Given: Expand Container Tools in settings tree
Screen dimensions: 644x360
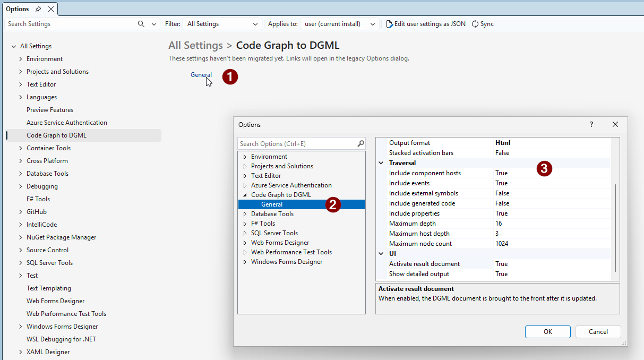Looking at the screenshot, I should pyautogui.click(x=21, y=148).
